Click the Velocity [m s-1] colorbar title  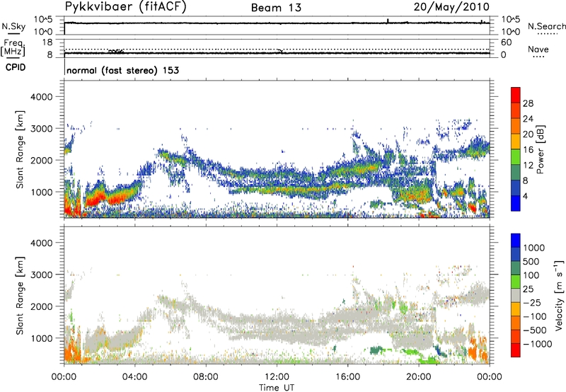559,295
